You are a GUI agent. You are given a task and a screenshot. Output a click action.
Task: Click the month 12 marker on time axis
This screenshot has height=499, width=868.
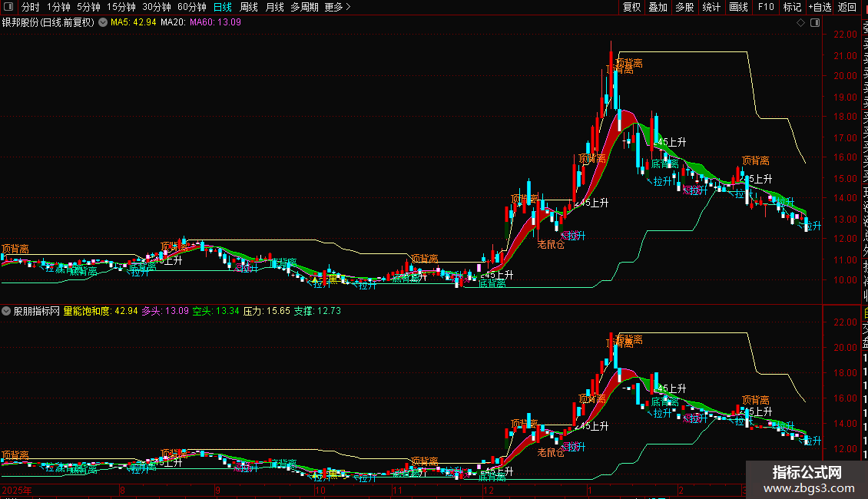click(x=489, y=491)
